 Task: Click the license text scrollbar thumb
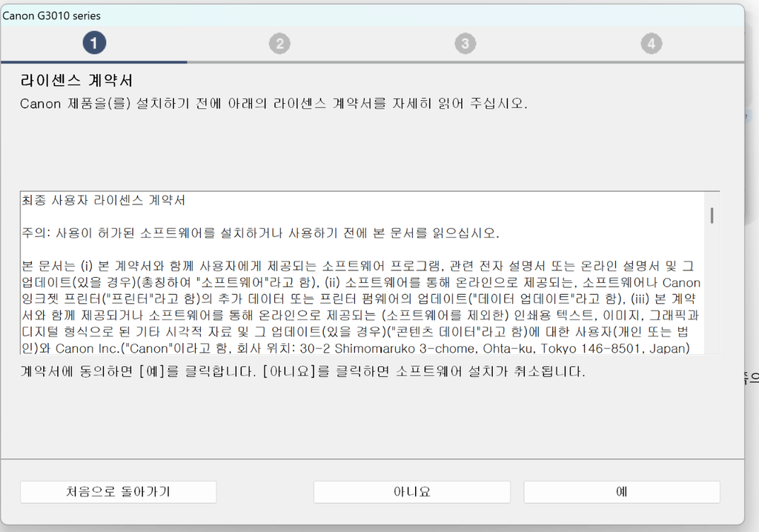(x=712, y=216)
